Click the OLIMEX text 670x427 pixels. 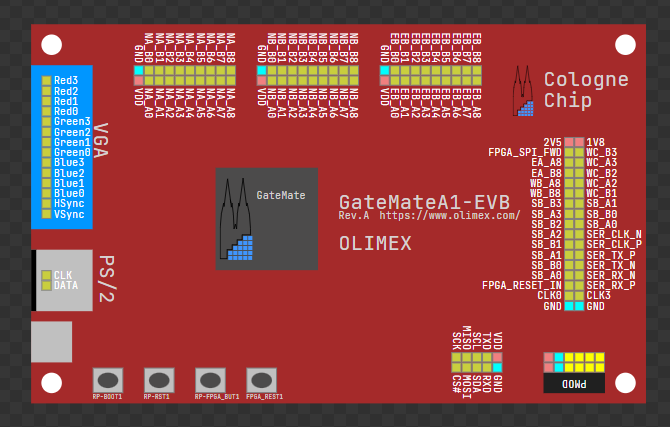click(x=375, y=244)
